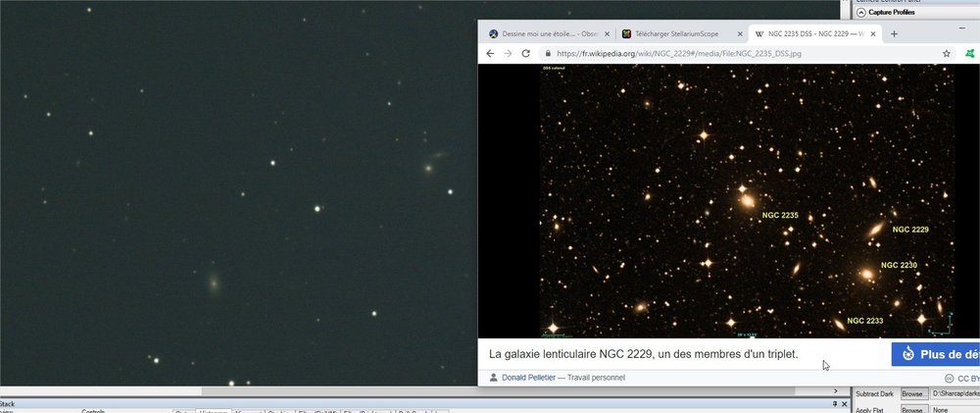Go back in the browser

tap(490, 54)
